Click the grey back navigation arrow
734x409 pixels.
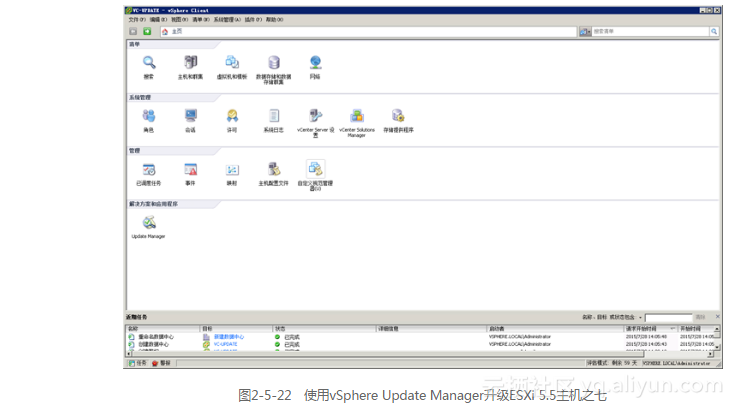[x=133, y=31]
